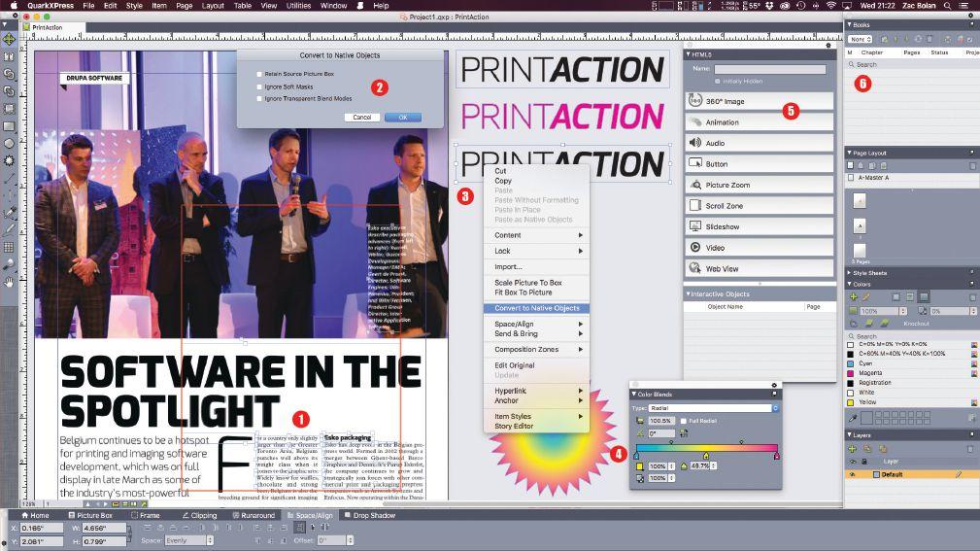Choose Convert to Native Objects menu item
This screenshot has height=551, width=980.
(x=537, y=308)
